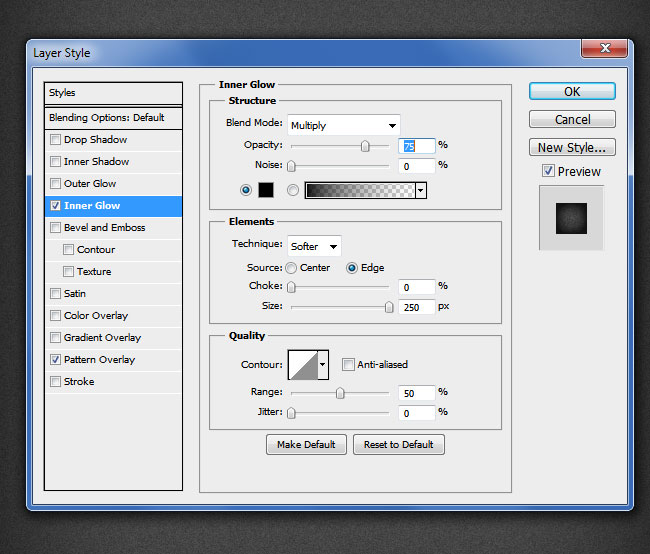The width and height of the screenshot is (650, 554).
Task: Expand the Technique dropdown
Action: [314, 246]
